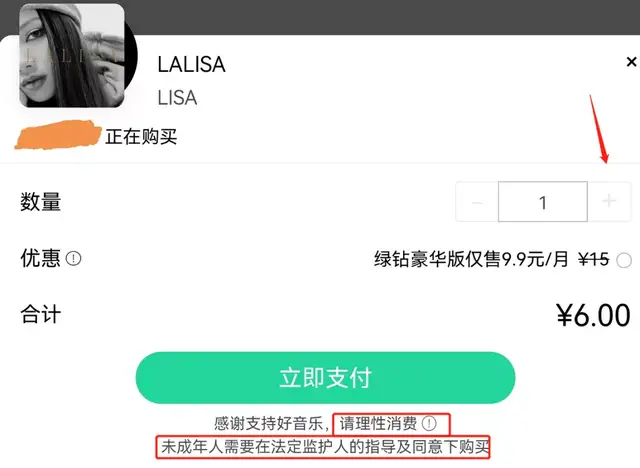Open the info icon next to 优惠
The image size is (640, 468).
73,258
